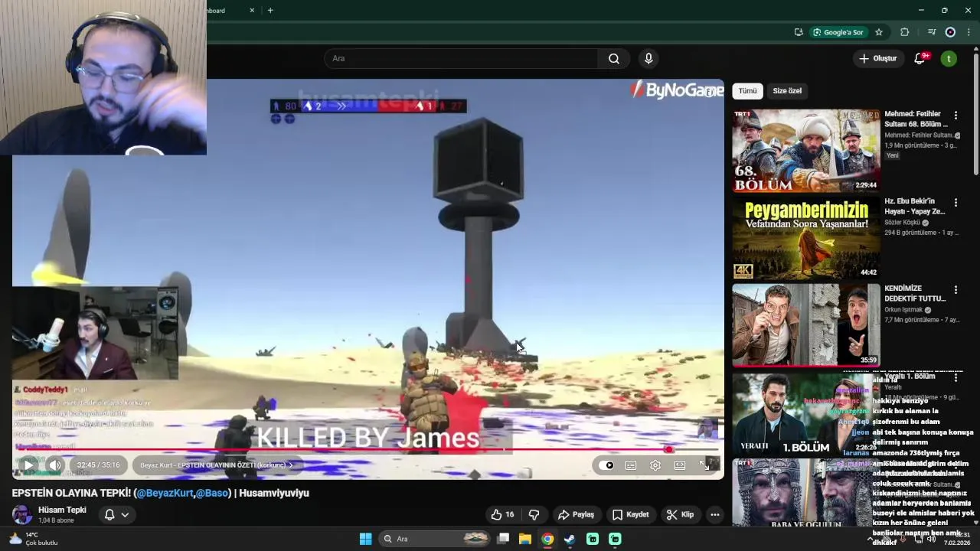Like the video with the thumbs up
The width and height of the screenshot is (980, 551).
click(502, 514)
